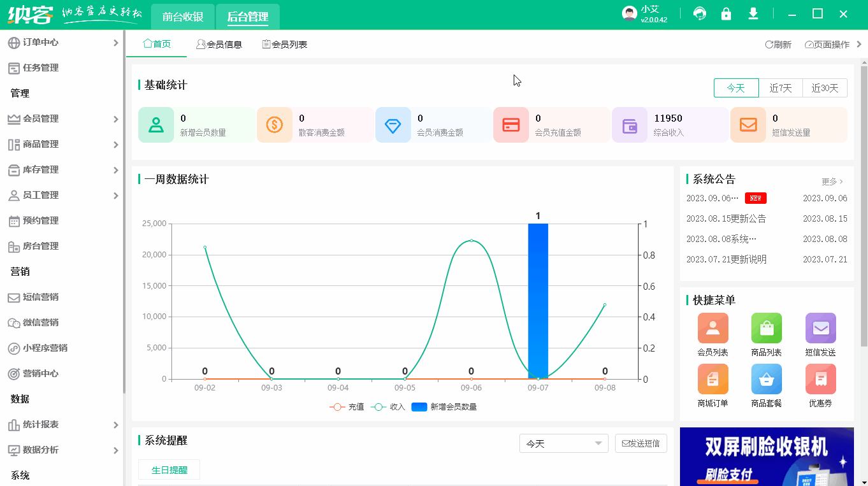This screenshot has width=868, height=486.
Task: Toggle 新增会员数量 legend item
Action: (444, 407)
